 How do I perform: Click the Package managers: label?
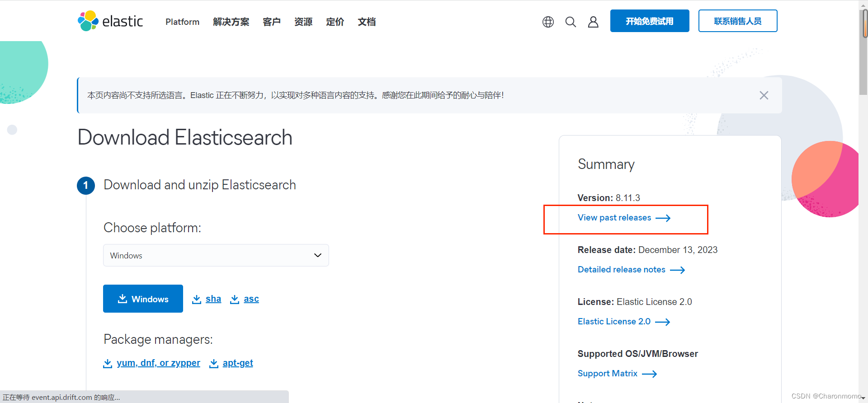click(x=158, y=339)
